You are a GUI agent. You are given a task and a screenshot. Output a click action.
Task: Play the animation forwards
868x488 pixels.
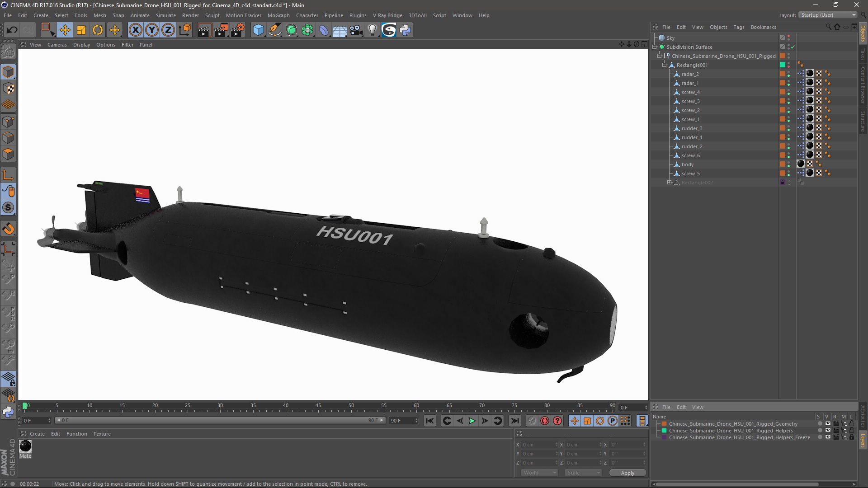tap(472, 421)
